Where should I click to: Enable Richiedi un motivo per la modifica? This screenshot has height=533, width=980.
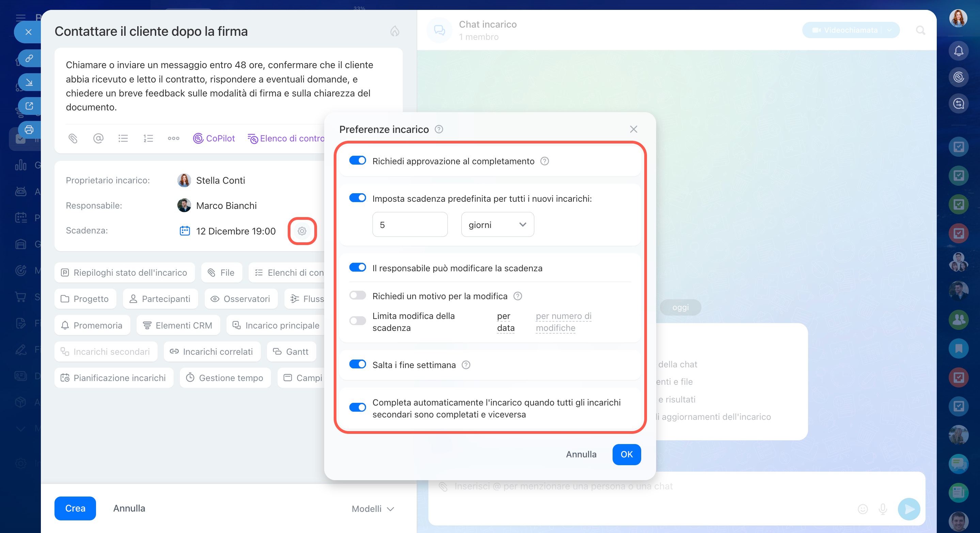[357, 295]
